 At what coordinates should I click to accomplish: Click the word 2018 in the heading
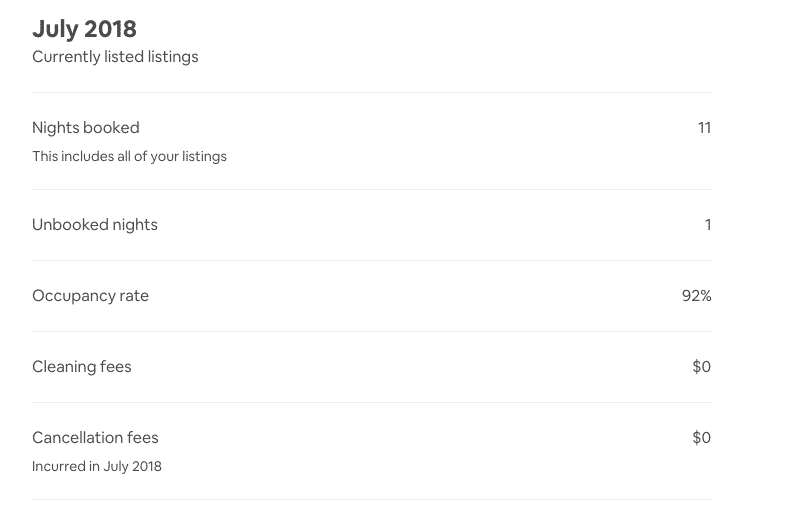pyautogui.click(x=110, y=29)
